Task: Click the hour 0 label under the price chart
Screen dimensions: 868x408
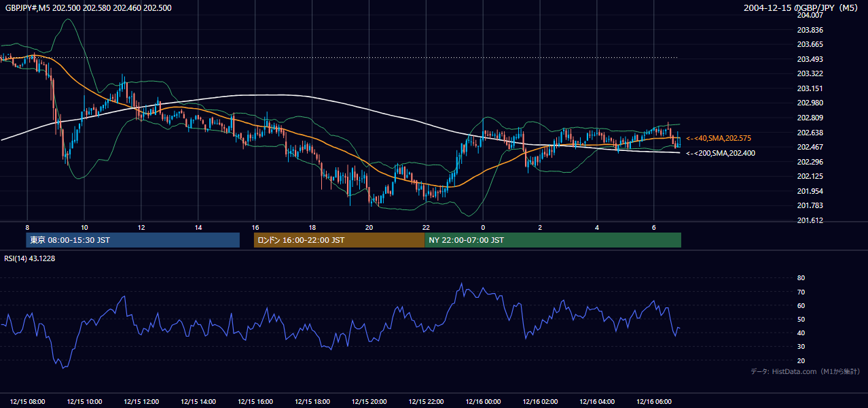Action: coord(483,227)
